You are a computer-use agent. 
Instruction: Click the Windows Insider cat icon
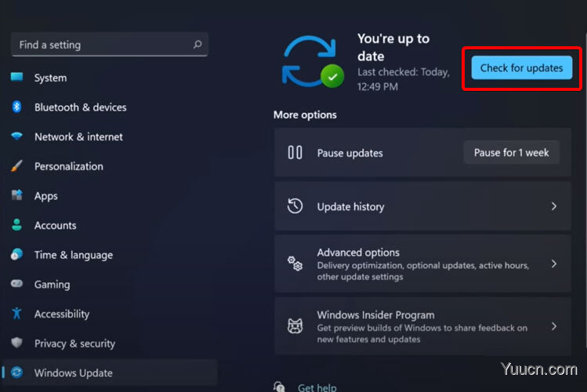pyautogui.click(x=295, y=326)
